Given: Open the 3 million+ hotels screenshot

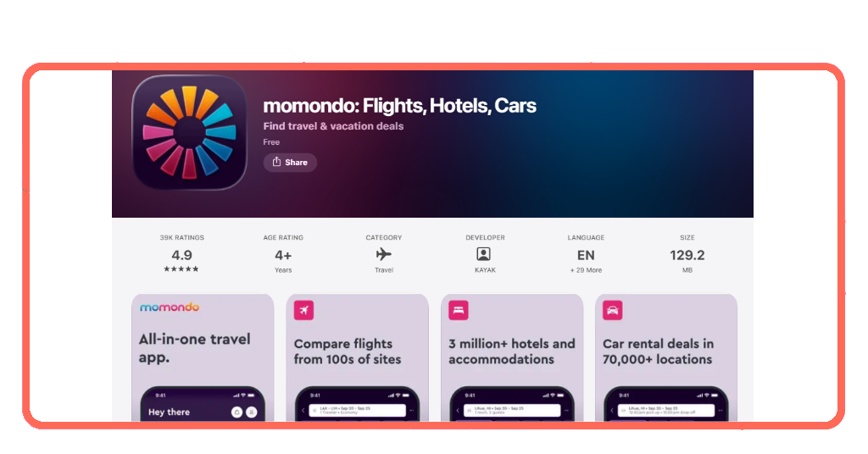Looking at the screenshot, I should pyautogui.click(x=512, y=357).
